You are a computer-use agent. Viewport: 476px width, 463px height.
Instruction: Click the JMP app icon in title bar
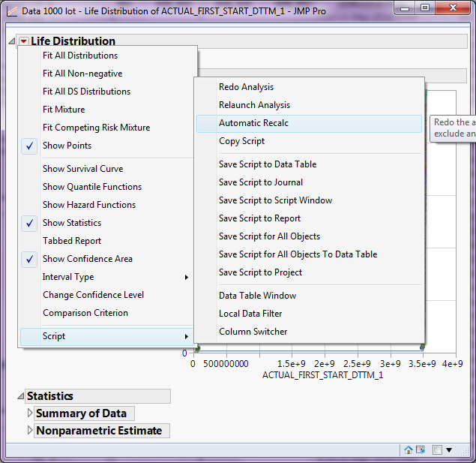tap(11, 11)
